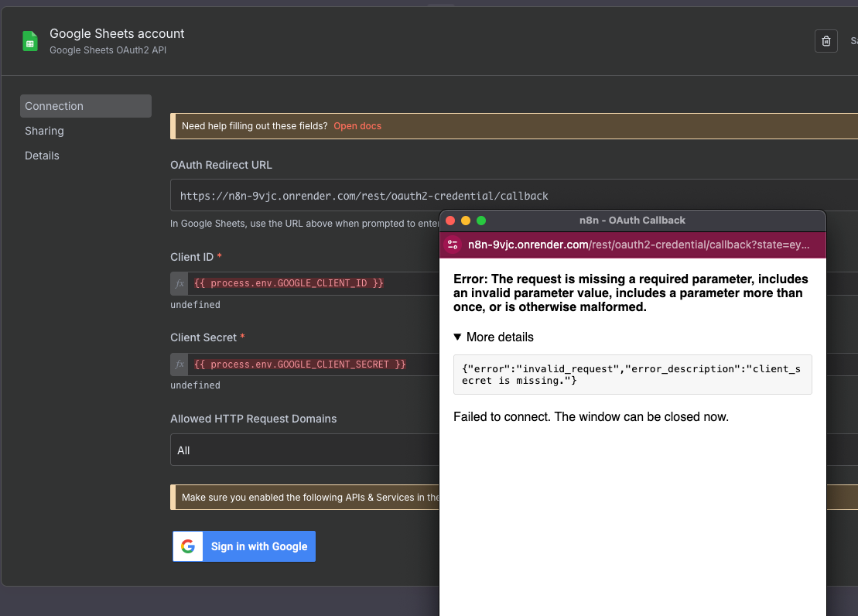Close the OAuth Callback popup window

tap(450, 221)
